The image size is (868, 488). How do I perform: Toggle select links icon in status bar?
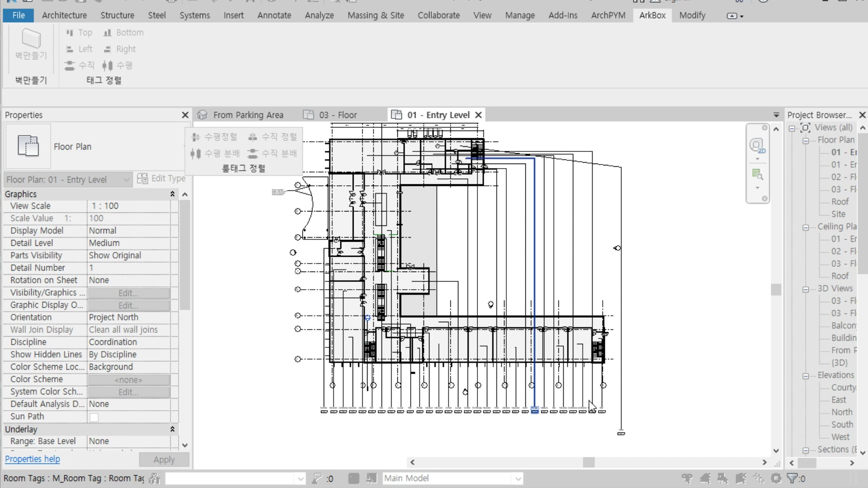687,478
